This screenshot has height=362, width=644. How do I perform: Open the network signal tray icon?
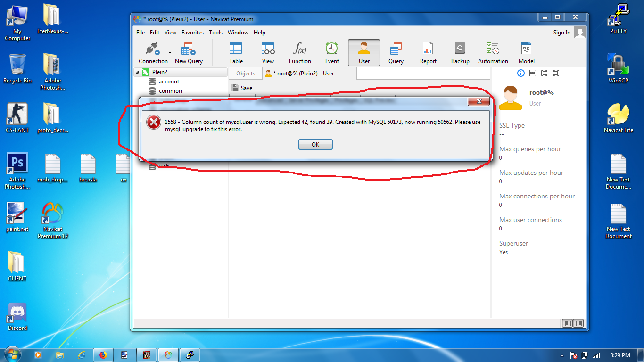(x=596, y=355)
